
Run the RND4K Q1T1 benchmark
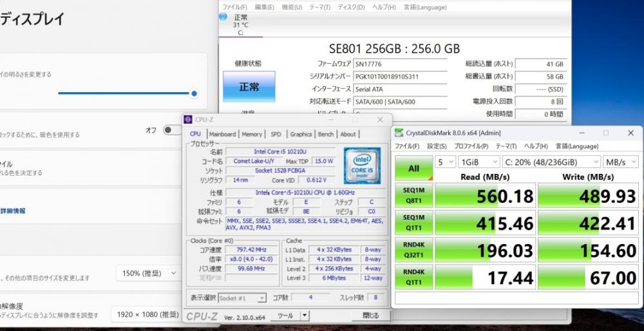(414, 277)
